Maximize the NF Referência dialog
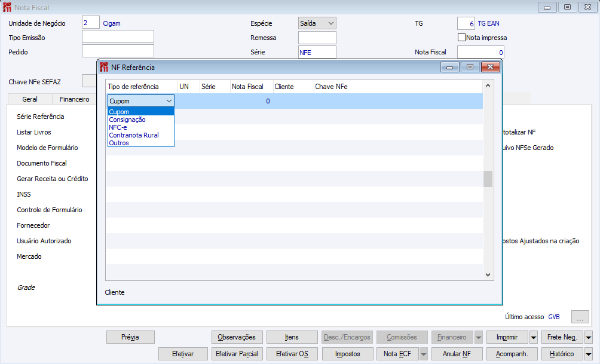Screen dimensions: 600x364 [x=470, y=67]
